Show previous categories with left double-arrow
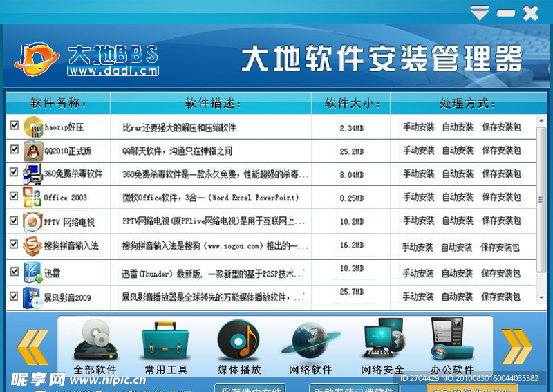553x392 pixels. (32, 347)
